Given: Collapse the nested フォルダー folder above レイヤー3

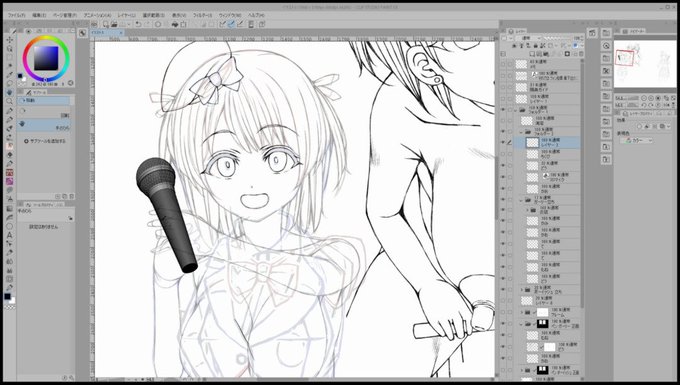Looking at the screenshot, I should (x=522, y=131).
